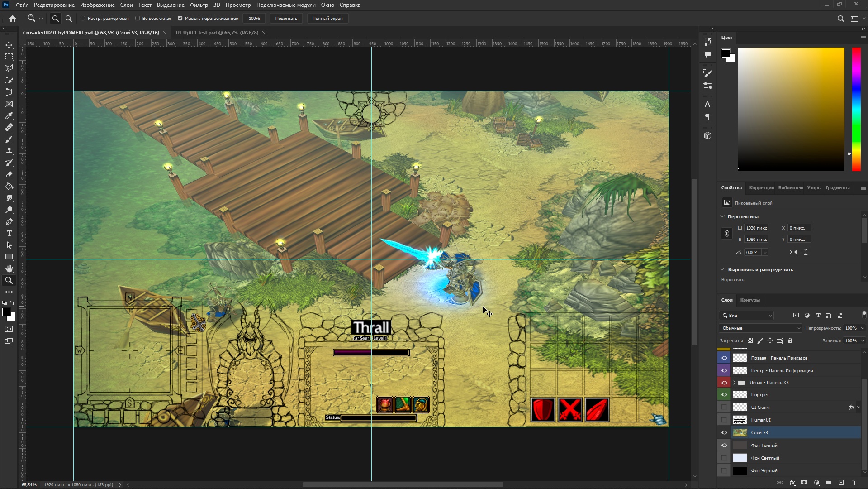Screen dimensions: 868x489
Task: Hide the 'Портрет' layer
Action: pyautogui.click(x=724, y=395)
